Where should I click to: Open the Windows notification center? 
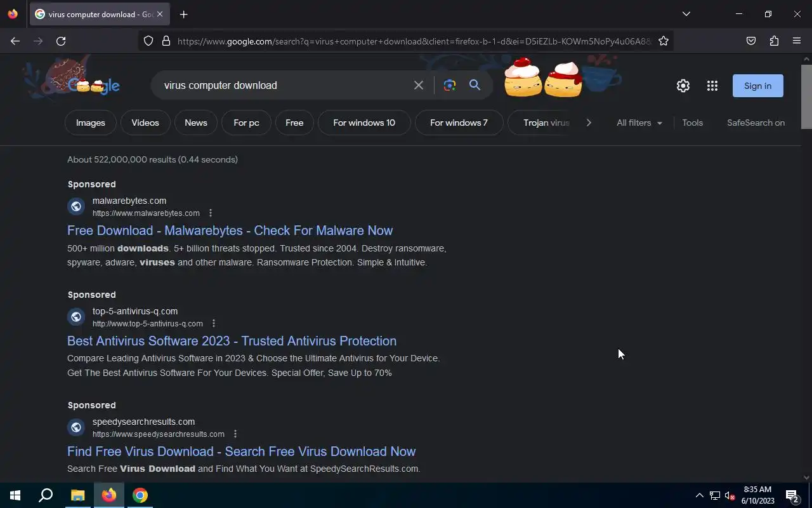tap(792, 495)
